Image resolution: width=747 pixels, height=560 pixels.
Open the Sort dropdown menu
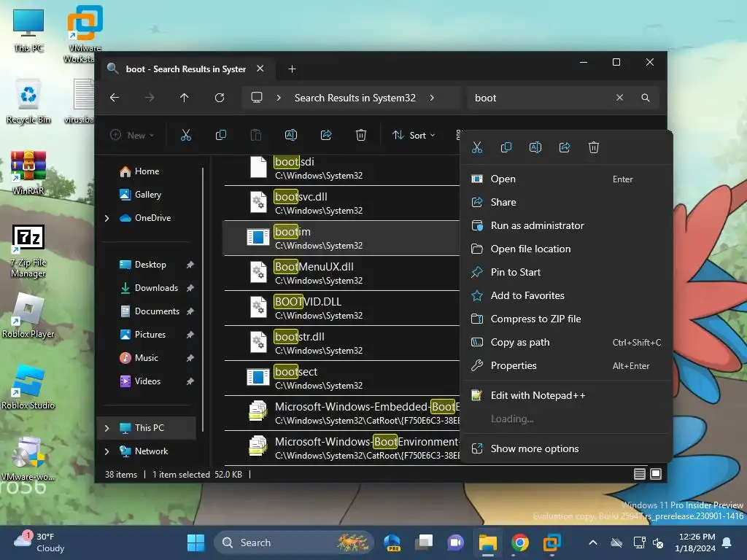pyautogui.click(x=413, y=135)
